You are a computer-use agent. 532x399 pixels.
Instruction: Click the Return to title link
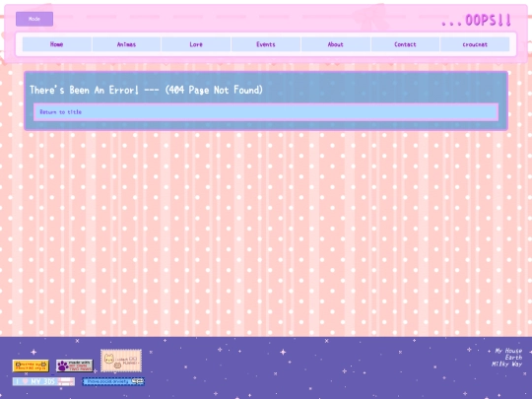coord(61,112)
